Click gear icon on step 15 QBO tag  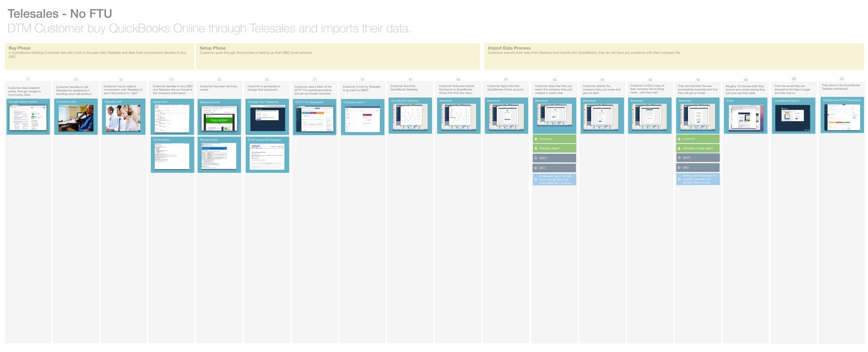click(x=679, y=168)
